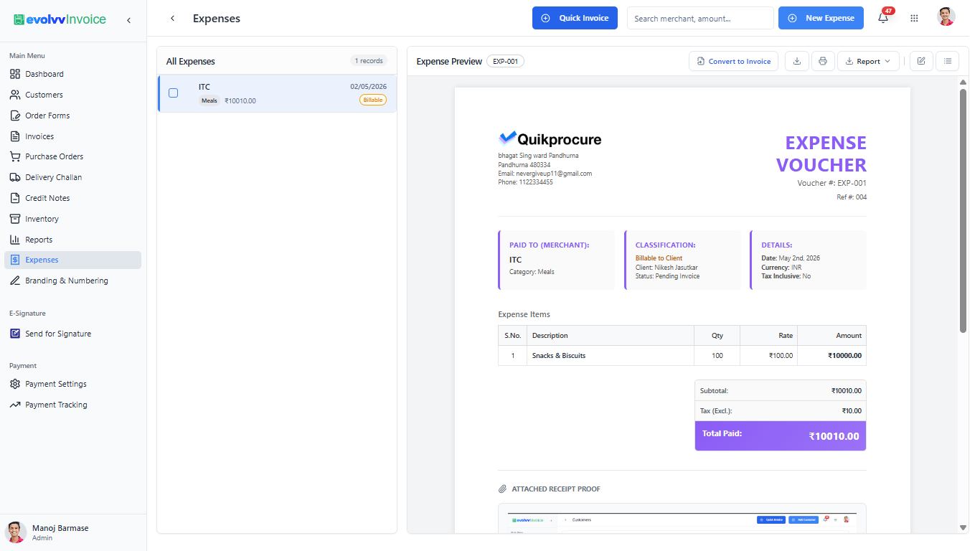
Task: Open the Purchase Orders cart icon
Action: point(15,156)
